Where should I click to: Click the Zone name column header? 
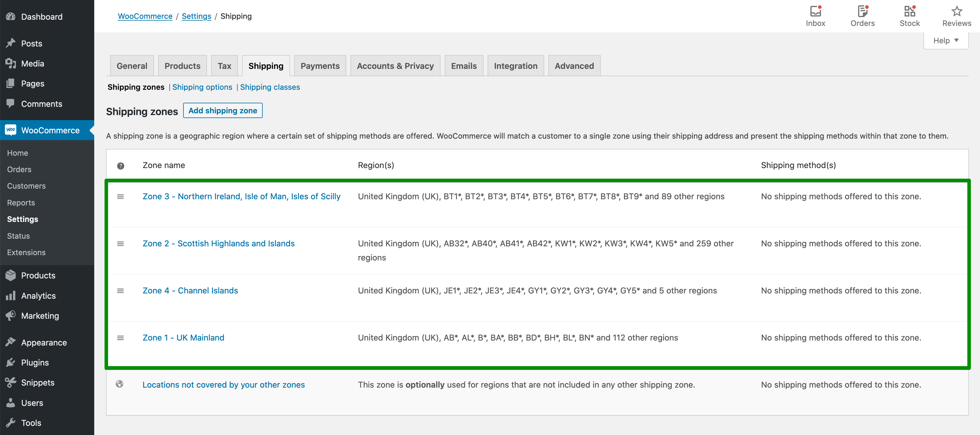(164, 165)
